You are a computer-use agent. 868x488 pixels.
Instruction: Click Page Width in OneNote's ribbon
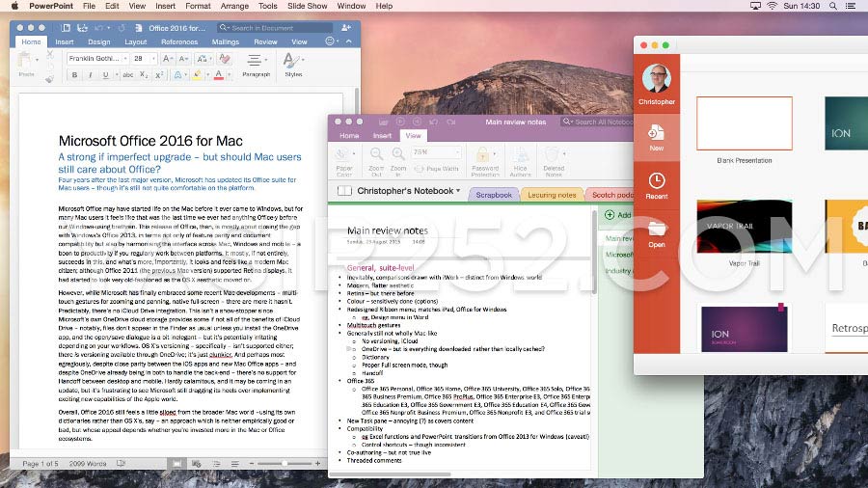(437, 168)
